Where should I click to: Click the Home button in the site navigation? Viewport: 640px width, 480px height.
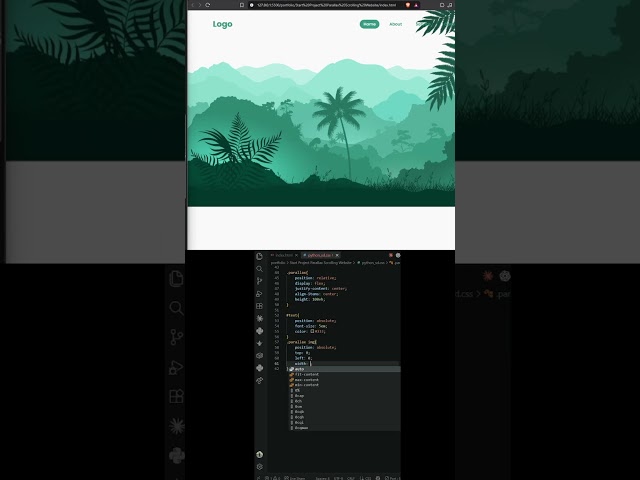(369, 24)
